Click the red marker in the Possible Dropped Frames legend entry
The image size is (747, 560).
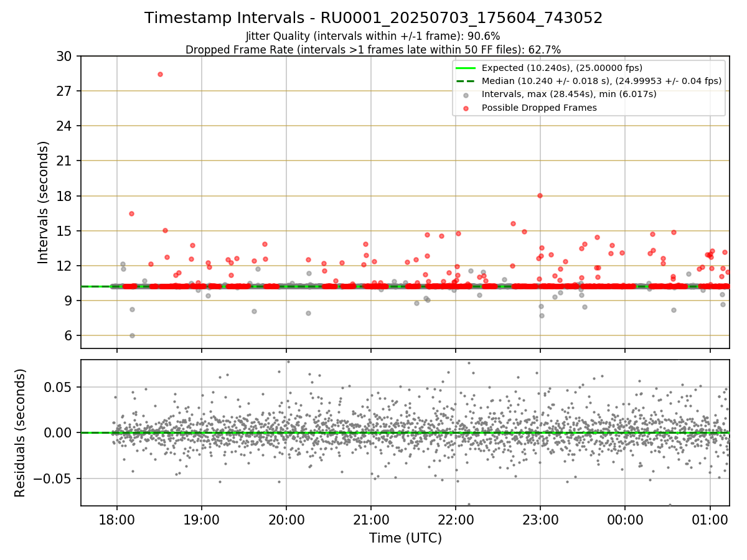coord(467,108)
